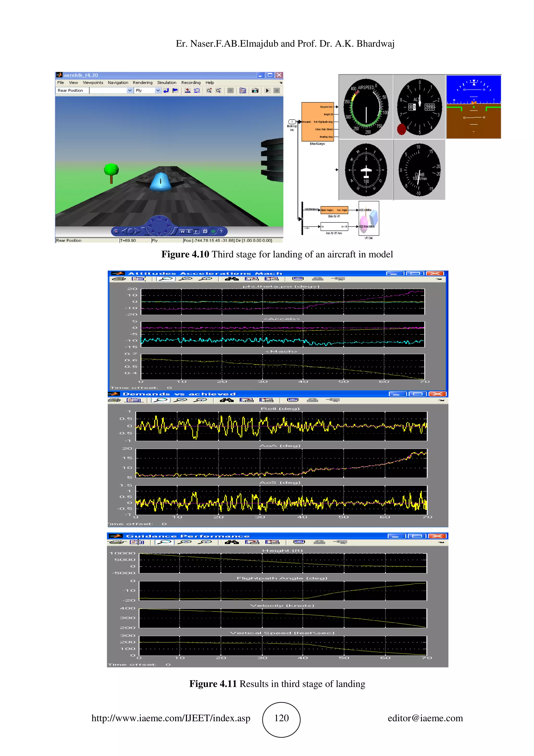
Task: Click the capture frame camera icon
Action: click(x=255, y=91)
